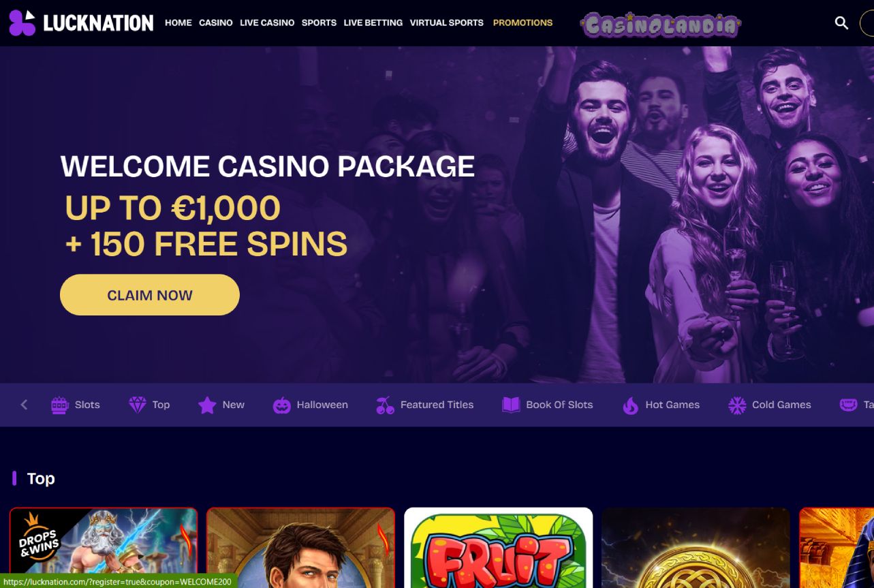
Task: Select the Book Of Slots book icon
Action: [511, 405]
